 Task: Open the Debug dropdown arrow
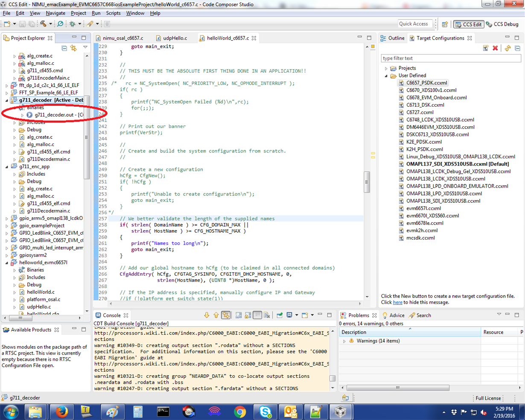[x=79, y=24]
